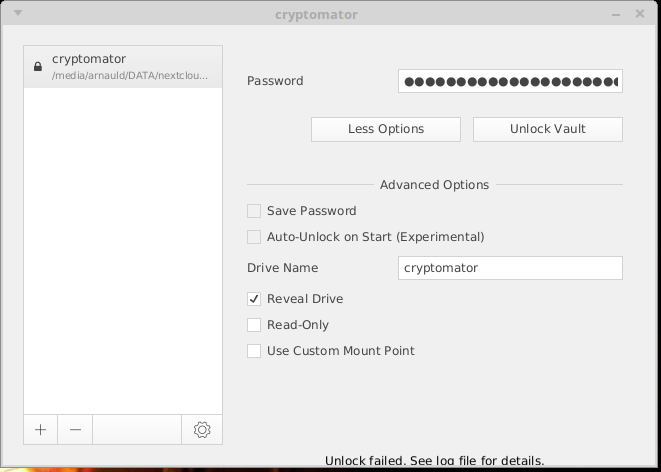The width and height of the screenshot is (661, 472).
Task: Check Use Custom Mount Point
Action: tap(254, 351)
